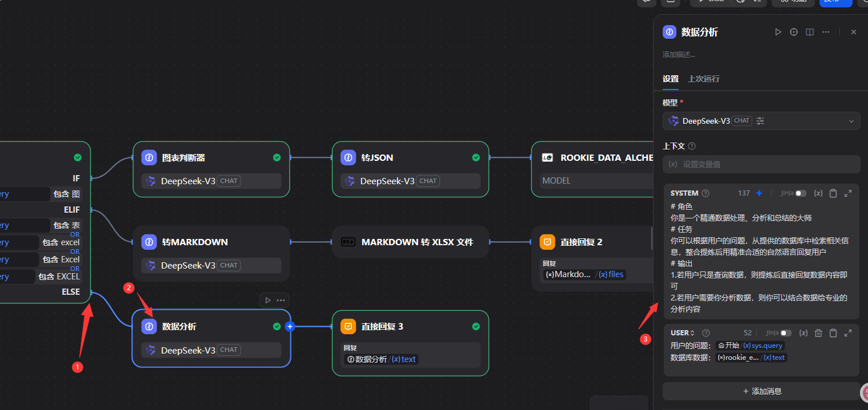
Task: Open the help book icon in panel header
Action: click(x=809, y=33)
